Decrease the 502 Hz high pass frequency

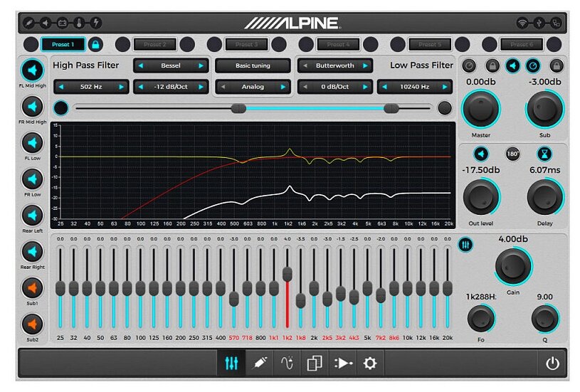coord(61,87)
